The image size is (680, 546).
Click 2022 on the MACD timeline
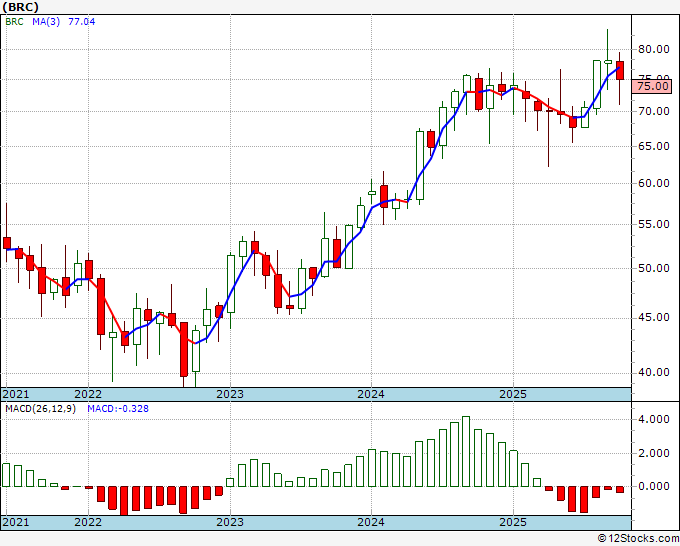pos(88,522)
